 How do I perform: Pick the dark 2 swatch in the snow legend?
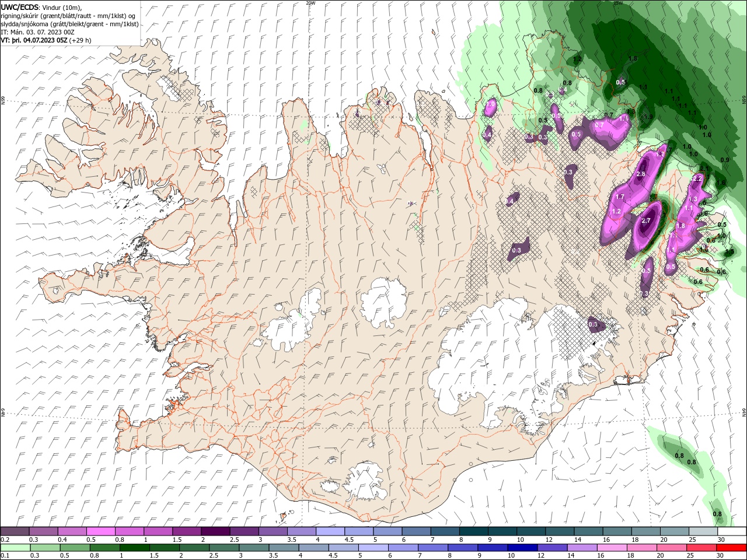tap(215, 531)
